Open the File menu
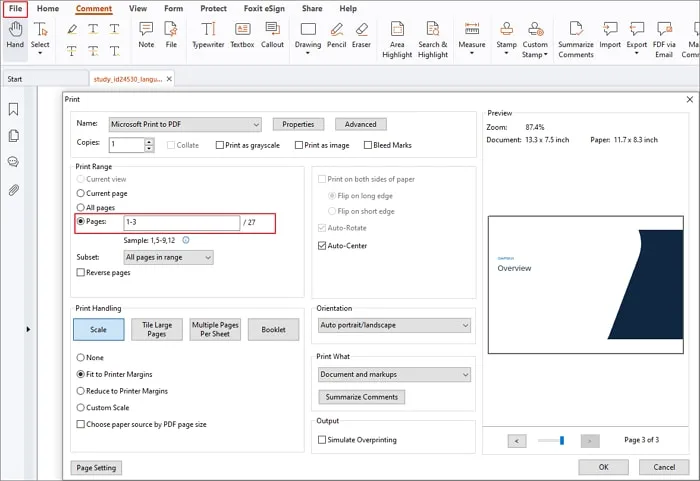700x481 pixels. pyautogui.click(x=15, y=8)
